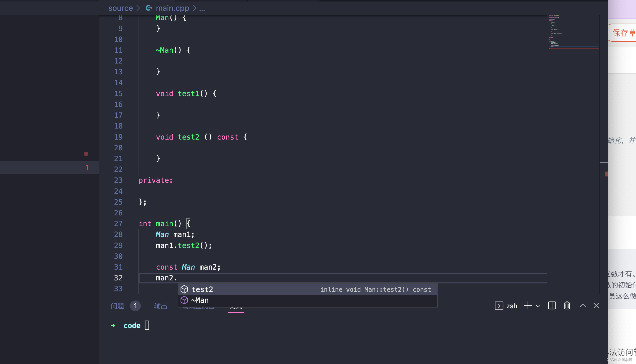This screenshot has width=636, height=364.
Task: Click suggestion detail 'inline void Man::test2() const'
Action: [376, 289]
